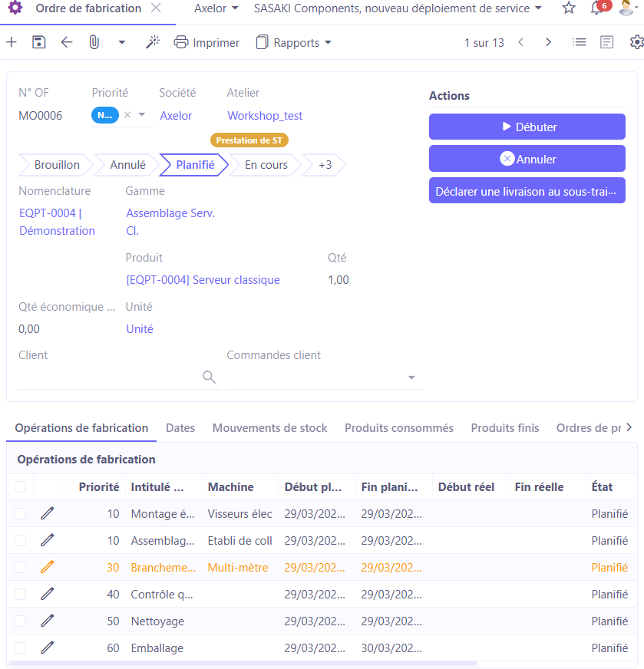Check the box for the Contrôle row
This screenshot has width=644, height=669.
coord(21,594)
